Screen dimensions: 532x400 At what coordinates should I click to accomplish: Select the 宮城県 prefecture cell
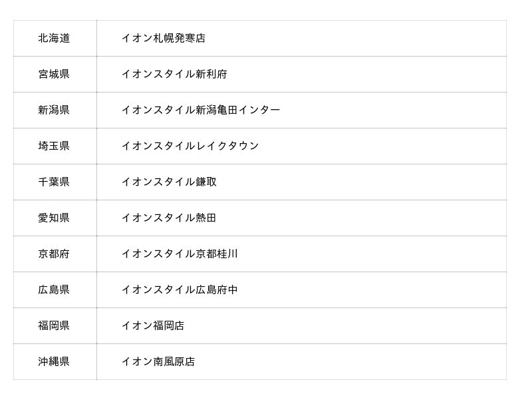[54, 75]
